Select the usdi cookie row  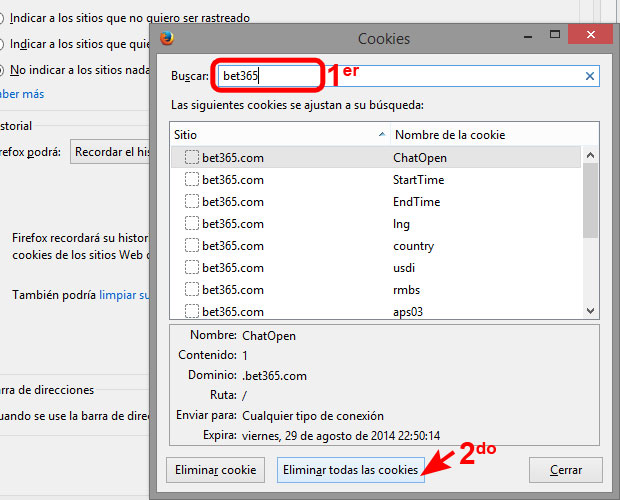(376, 268)
